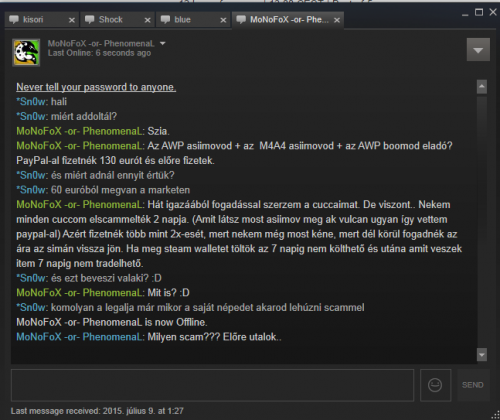Screen dimensions: 500x420
Task: Click the chat scrollbar track
Action: [482, 221]
